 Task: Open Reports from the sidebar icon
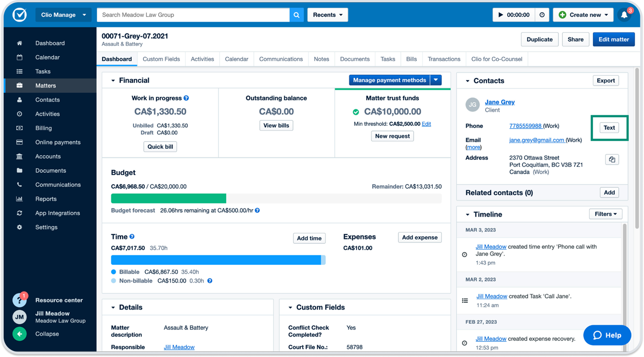click(x=19, y=198)
